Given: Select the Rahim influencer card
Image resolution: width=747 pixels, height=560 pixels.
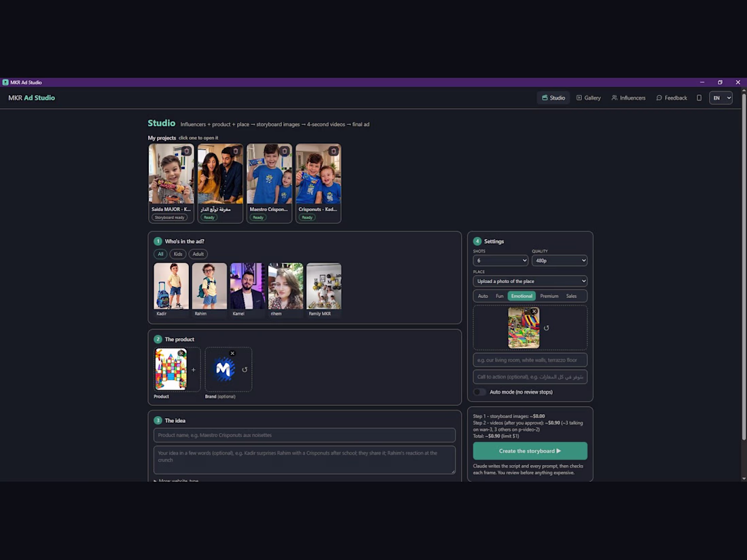Looking at the screenshot, I should coord(209,290).
